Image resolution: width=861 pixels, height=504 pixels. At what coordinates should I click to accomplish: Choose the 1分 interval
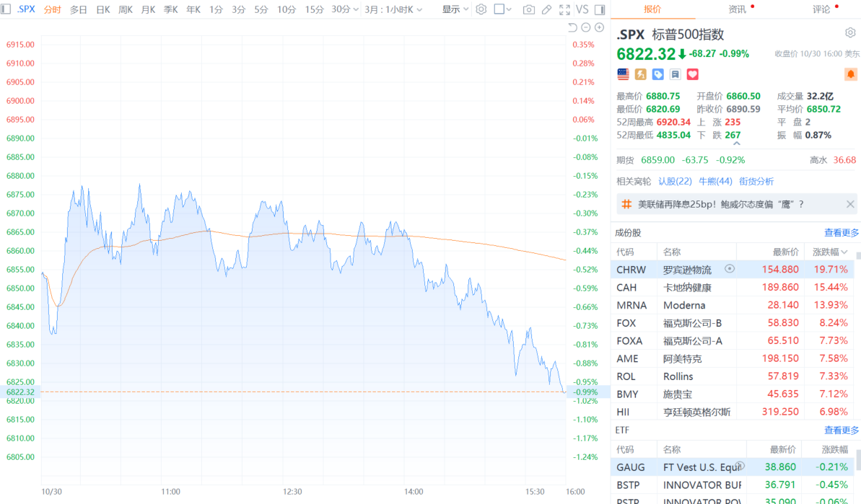coord(216,9)
